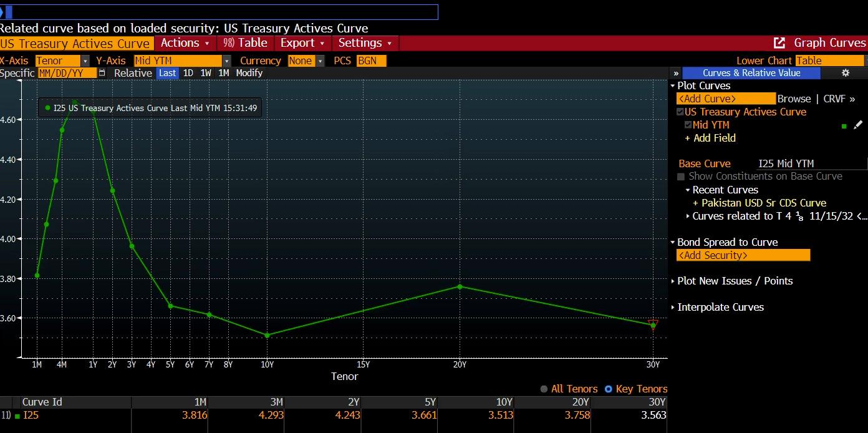Click the Browse link
Screen dimensions: 868x433
tap(794, 99)
